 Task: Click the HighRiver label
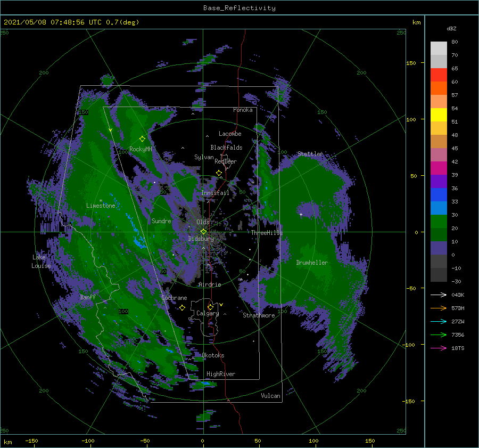click(221, 374)
